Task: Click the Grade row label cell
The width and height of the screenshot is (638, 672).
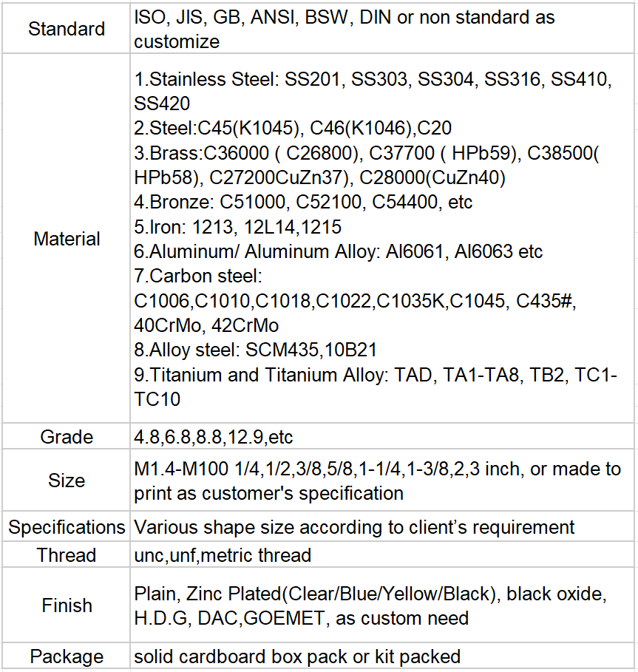Action: point(67,436)
